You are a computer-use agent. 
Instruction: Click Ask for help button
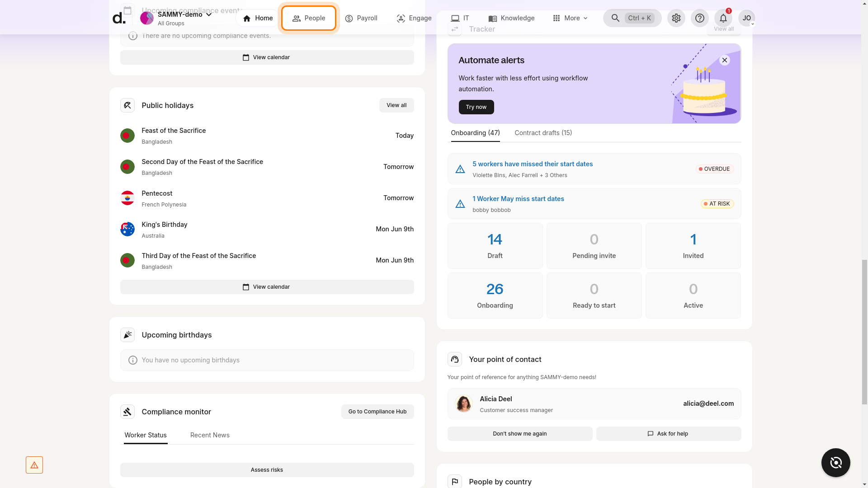669,434
